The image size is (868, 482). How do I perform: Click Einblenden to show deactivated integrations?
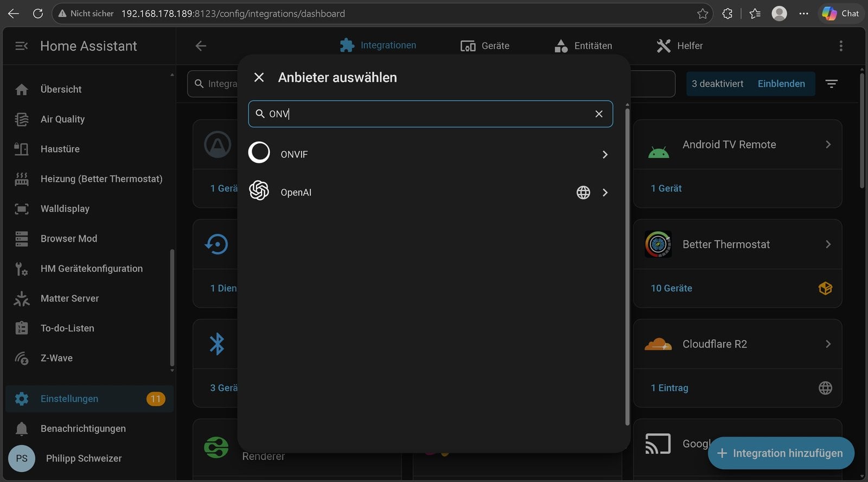781,84
